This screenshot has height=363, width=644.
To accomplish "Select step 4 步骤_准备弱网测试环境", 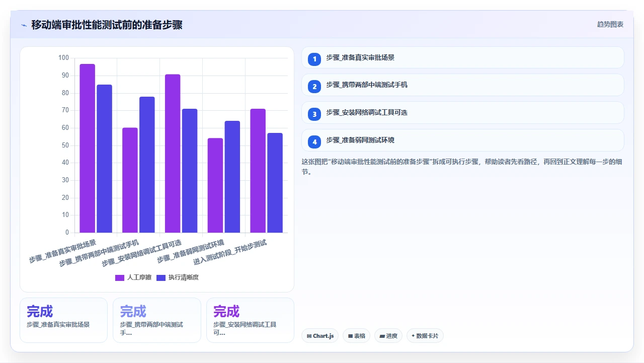I will [462, 140].
